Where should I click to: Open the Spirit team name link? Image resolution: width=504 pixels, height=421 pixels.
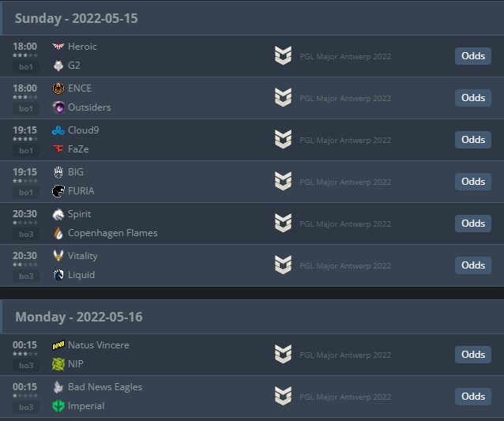80,214
